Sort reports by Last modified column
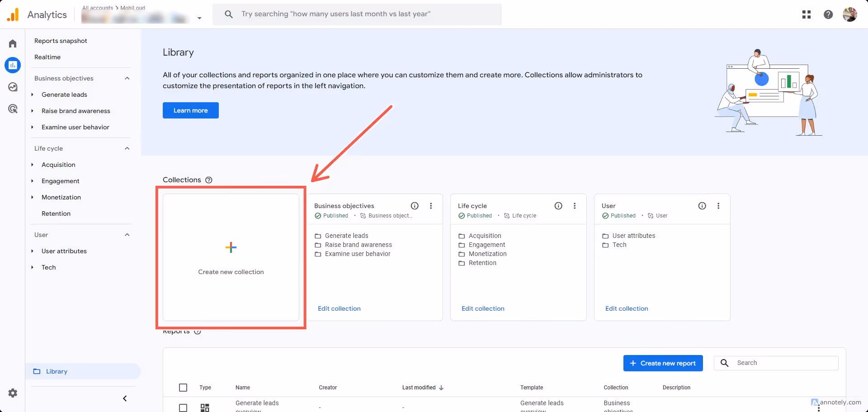Image resolution: width=868 pixels, height=412 pixels. (423, 388)
